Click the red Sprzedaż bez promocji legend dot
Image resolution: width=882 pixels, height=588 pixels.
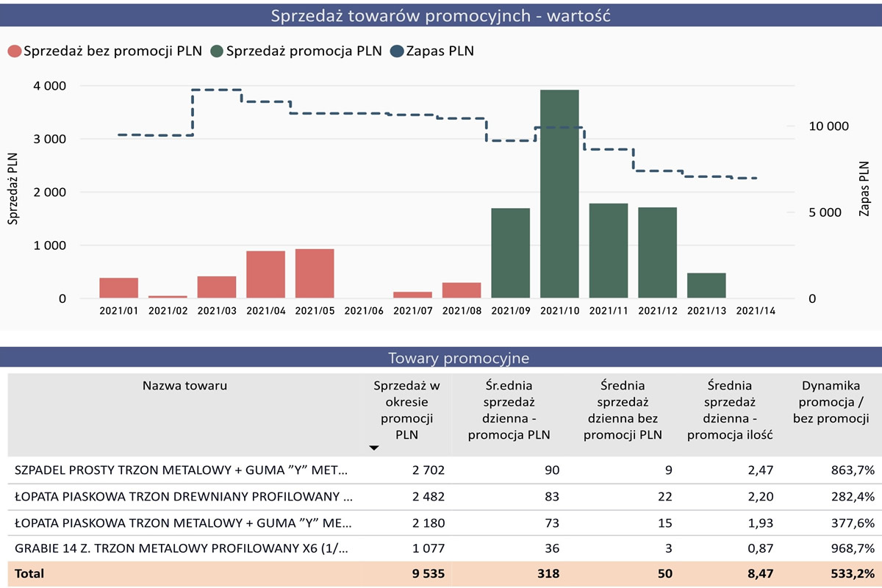coord(14,51)
